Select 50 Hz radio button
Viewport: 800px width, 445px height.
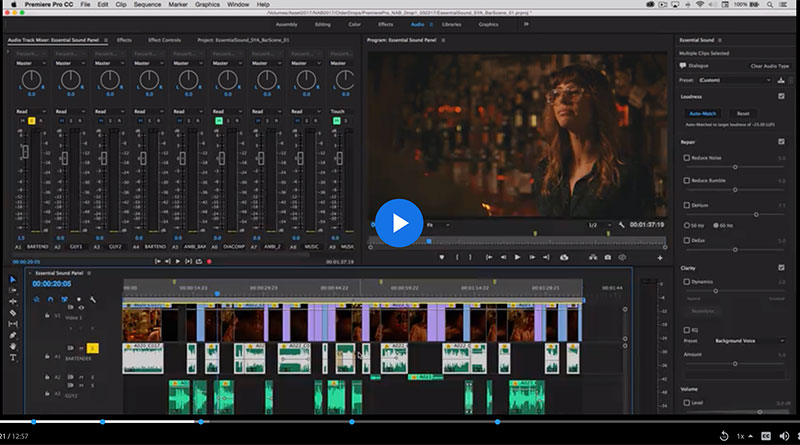(687, 225)
